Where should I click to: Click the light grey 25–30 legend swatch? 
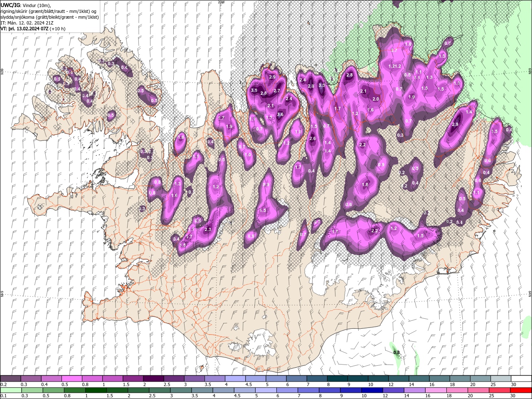click(x=500, y=379)
